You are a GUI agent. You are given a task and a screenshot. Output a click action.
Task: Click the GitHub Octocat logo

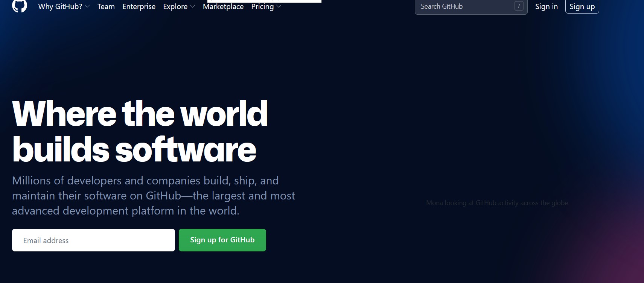click(20, 6)
